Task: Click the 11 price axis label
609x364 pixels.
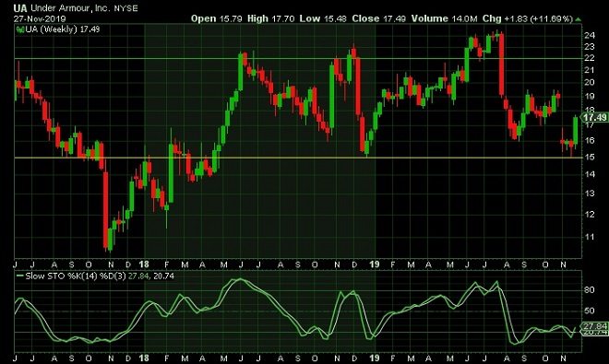Action: 590,236
